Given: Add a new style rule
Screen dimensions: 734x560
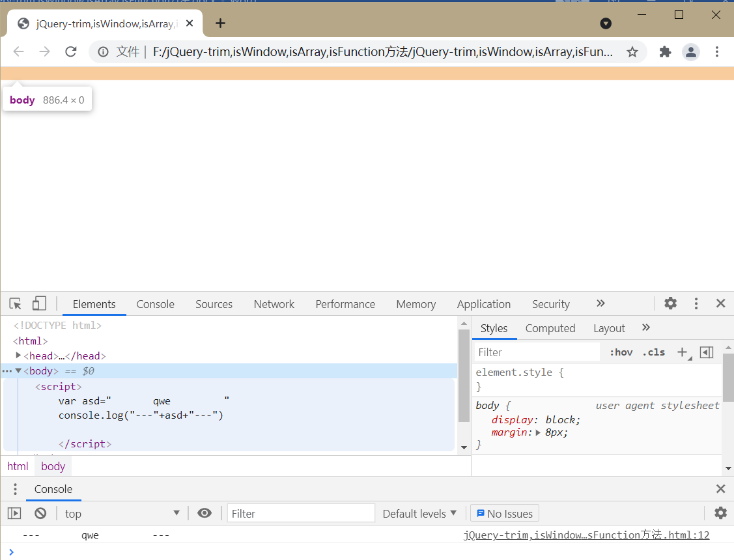Looking at the screenshot, I should click(683, 352).
